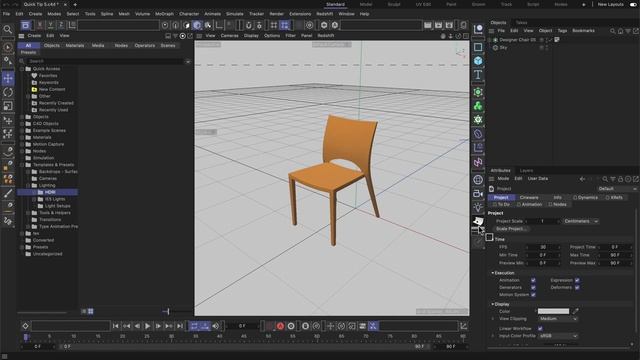Go to the end of the animation
Screen dimensions: 640x360
click(x=180, y=326)
